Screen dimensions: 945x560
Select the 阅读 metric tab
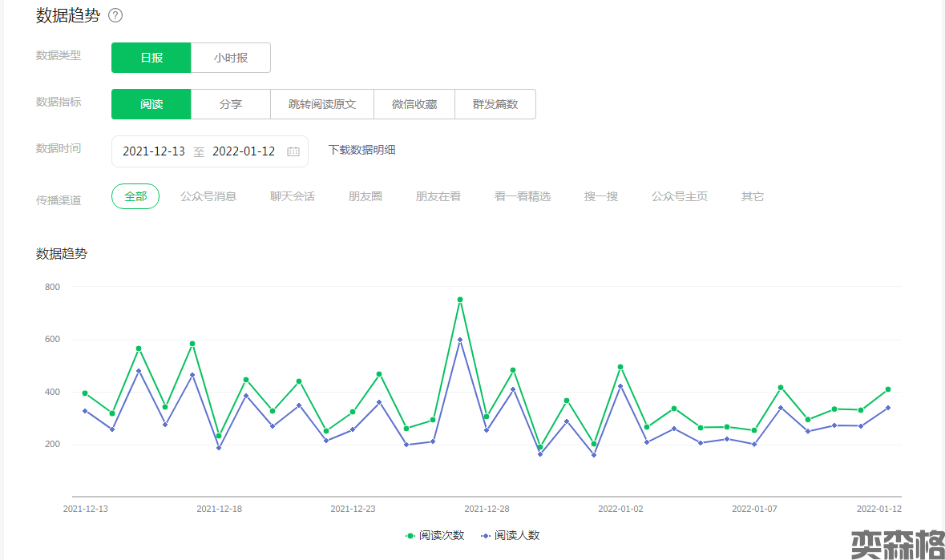[x=151, y=104]
